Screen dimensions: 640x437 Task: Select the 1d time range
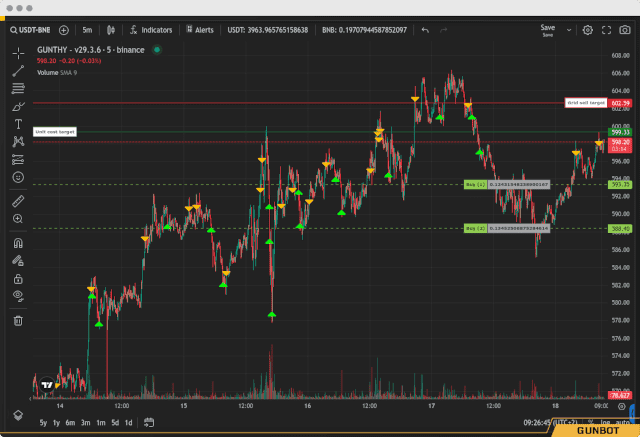128,423
